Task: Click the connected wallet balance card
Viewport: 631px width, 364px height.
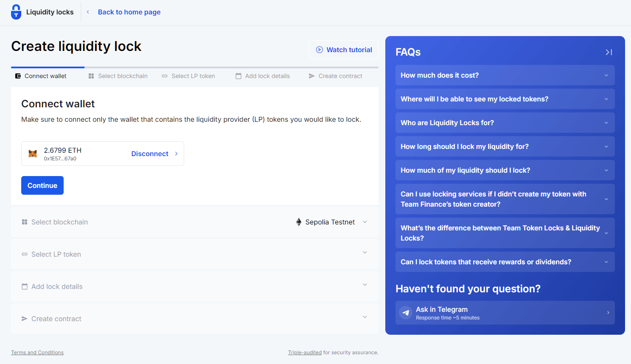Action: point(102,153)
